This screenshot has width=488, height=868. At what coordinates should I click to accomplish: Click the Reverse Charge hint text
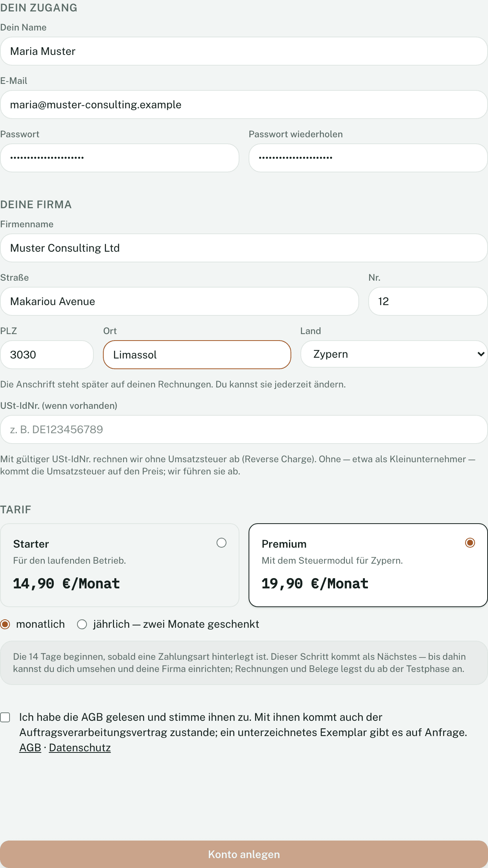[x=238, y=465]
